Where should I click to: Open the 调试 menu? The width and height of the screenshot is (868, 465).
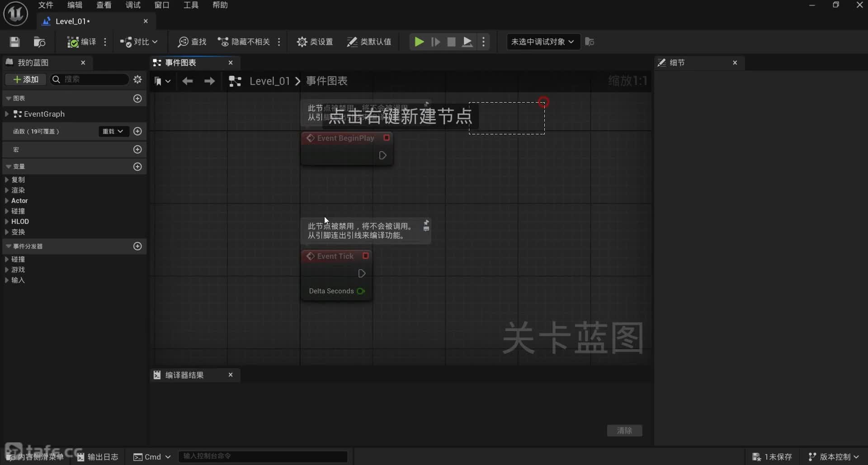pyautogui.click(x=132, y=5)
